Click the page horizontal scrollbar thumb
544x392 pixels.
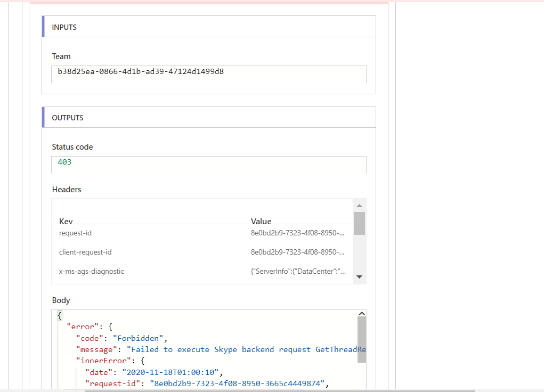click(x=280, y=390)
